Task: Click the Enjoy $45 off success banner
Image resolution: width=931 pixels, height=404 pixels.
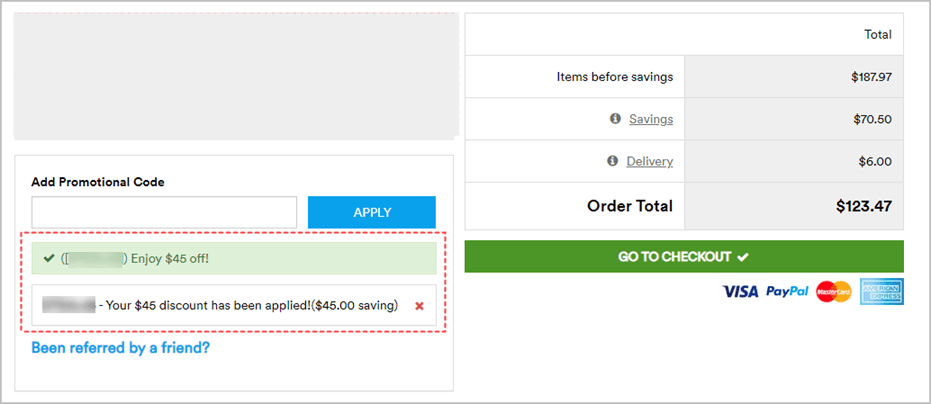Action: (234, 258)
